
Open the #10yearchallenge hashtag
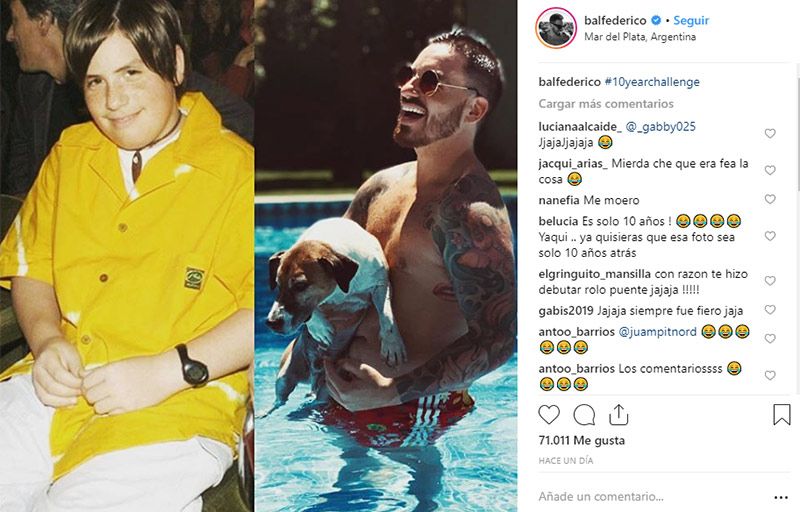(x=652, y=82)
